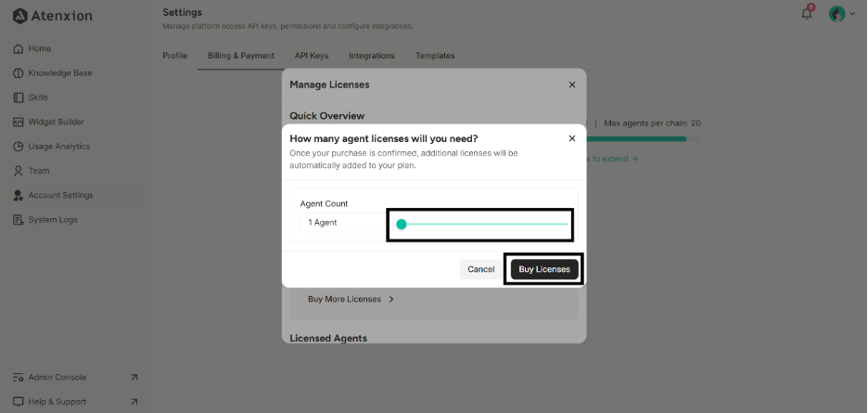Click the 'Knowledge Base' sidebar label
The image size is (868, 413).
[x=60, y=73]
